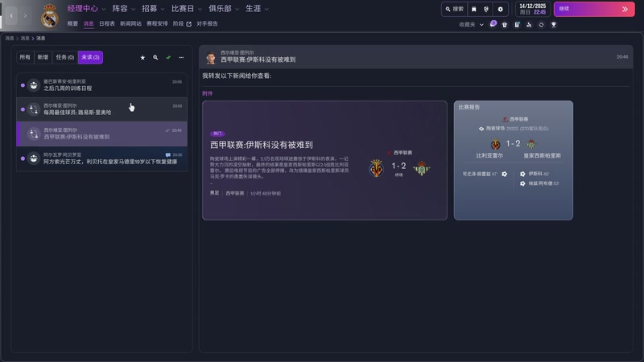The image size is (644, 362).
Task: Select 任务 (0) inbox filter
Action: [65, 57]
